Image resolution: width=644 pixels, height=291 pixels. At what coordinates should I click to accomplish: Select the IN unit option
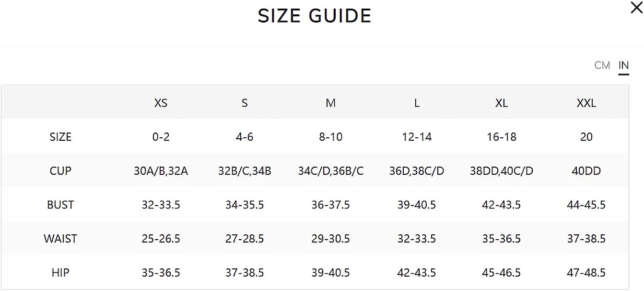tap(623, 65)
